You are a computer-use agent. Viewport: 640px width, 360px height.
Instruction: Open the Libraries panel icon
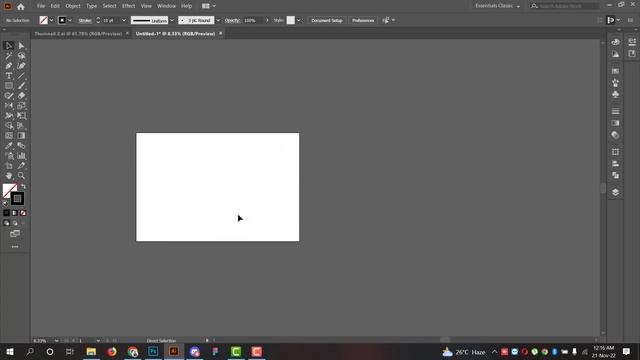coord(632,53)
